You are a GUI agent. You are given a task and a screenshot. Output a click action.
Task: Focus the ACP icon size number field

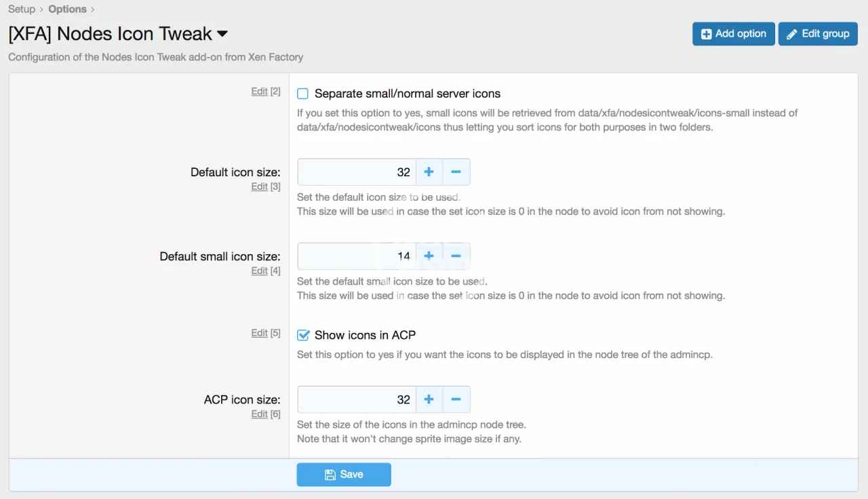click(356, 400)
